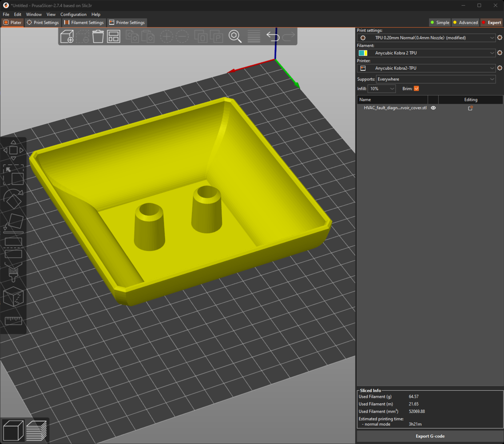Open the Supports dropdown
This screenshot has width=504, height=444.
point(436,79)
